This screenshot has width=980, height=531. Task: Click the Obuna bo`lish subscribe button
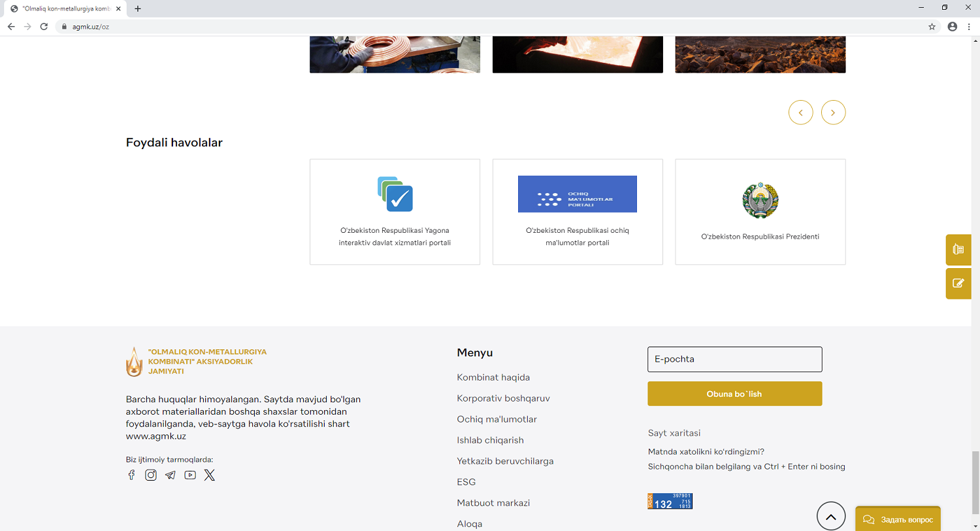tap(734, 394)
